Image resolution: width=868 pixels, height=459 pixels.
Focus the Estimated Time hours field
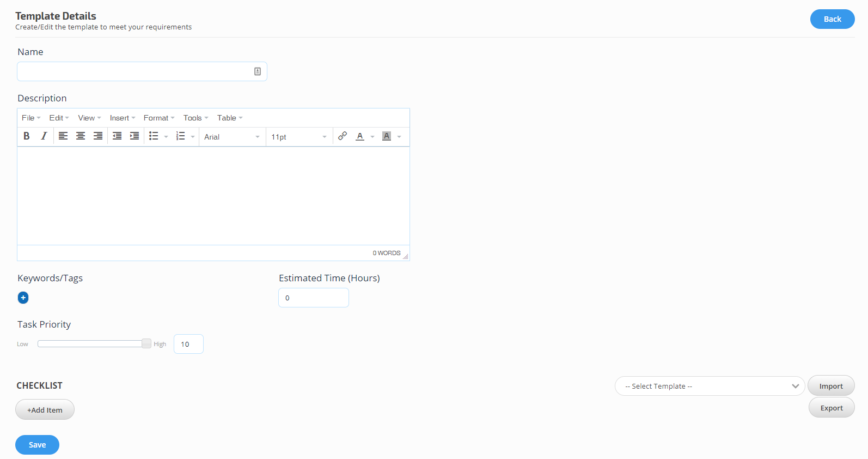[314, 298]
